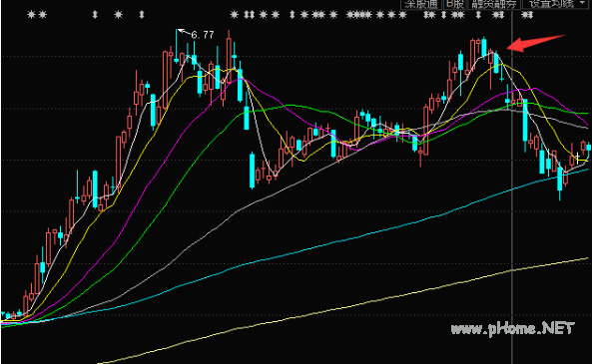Open the 设置均线 menu label
Viewport: 592px width, 364px height.
(x=552, y=4)
